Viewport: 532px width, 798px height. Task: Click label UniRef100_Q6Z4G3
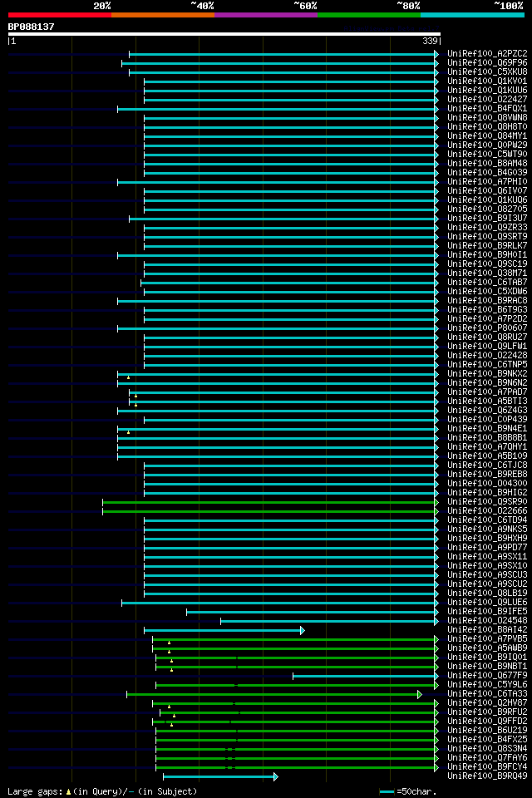pos(487,411)
